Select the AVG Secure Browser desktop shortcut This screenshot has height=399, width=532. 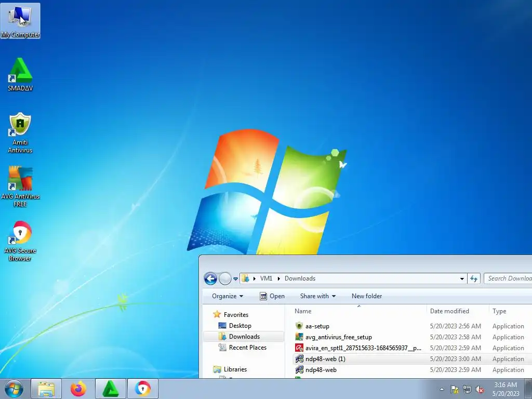coord(20,241)
